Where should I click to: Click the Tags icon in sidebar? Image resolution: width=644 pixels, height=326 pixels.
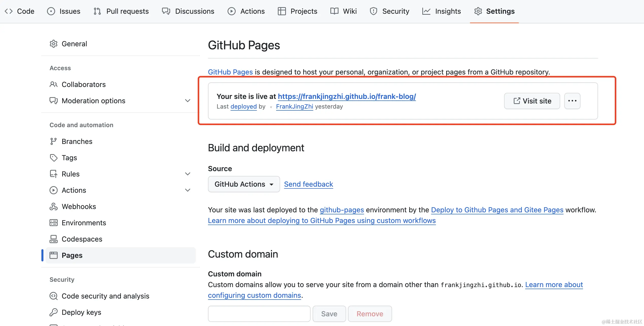coord(54,158)
